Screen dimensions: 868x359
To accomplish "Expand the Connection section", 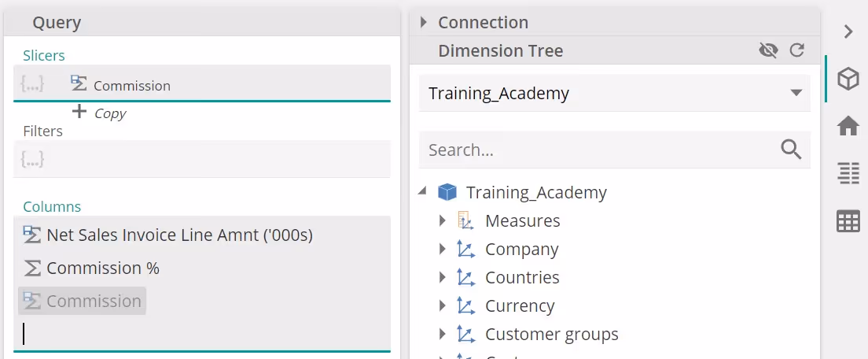I will (x=425, y=22).
